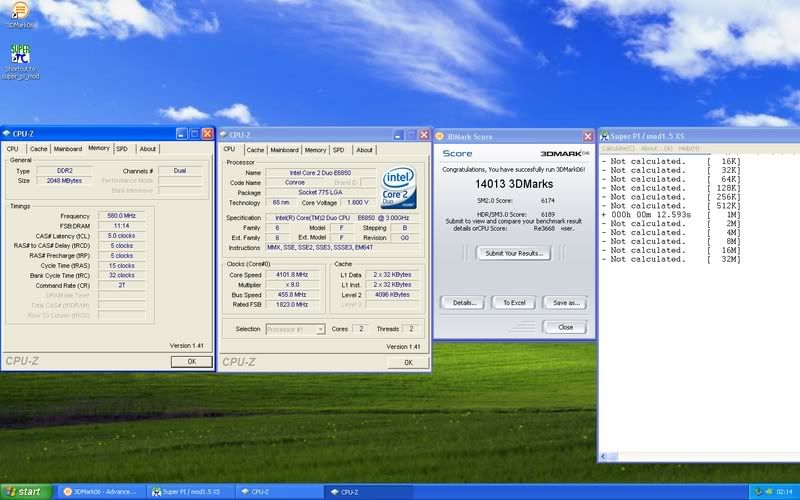Open SPD tab in Memory CPU-Z window
The width and height of the screenshot is (800, 500).
[x=122, y=149]
